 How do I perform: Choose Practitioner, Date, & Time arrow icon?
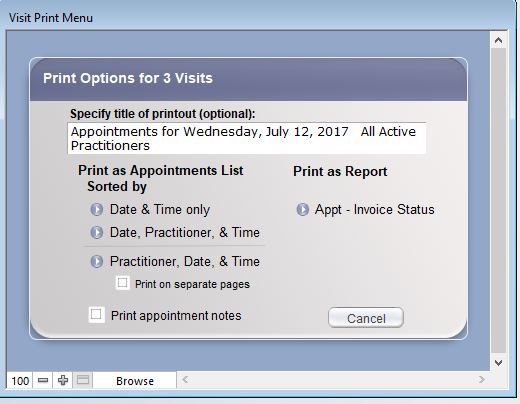tap(97, 262)
